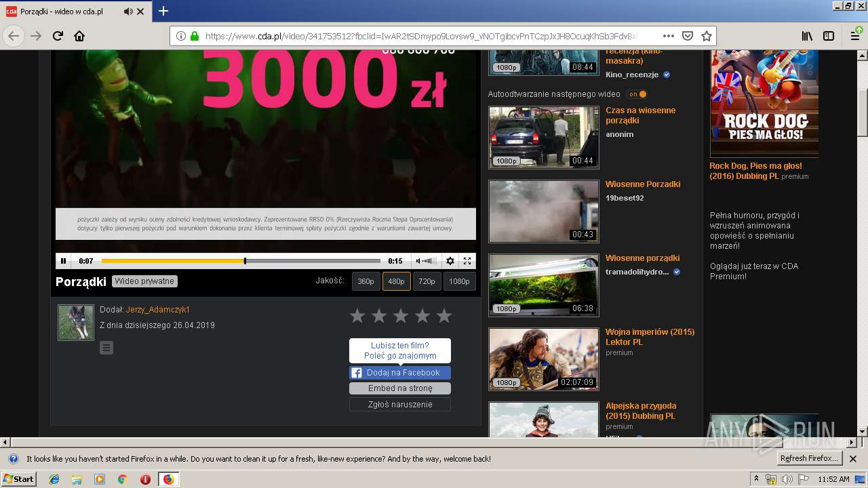Pause the video playback
Image resolution: width=868 pixels, height=488 pixels.
tap(63, 261)
